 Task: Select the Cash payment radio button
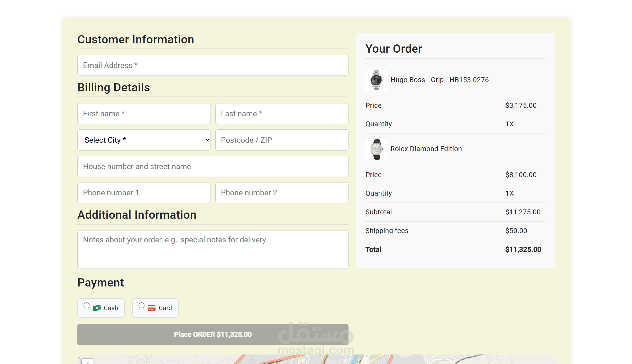[86, 305]
